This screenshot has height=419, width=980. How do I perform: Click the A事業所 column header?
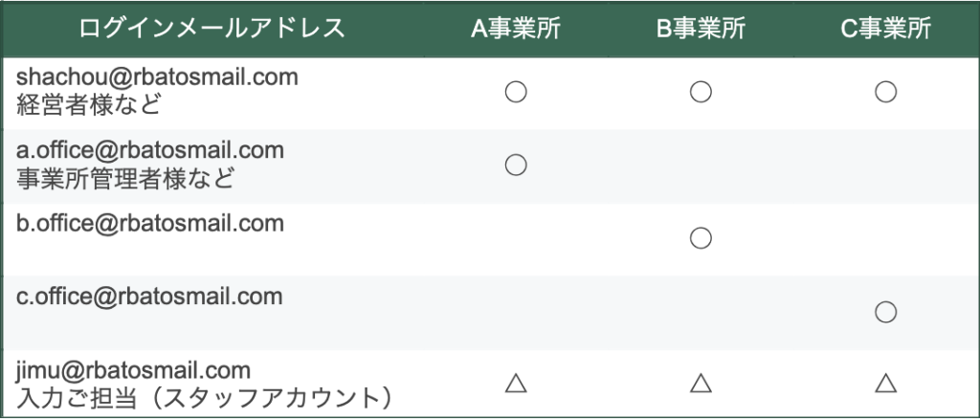tap(516, 28)
